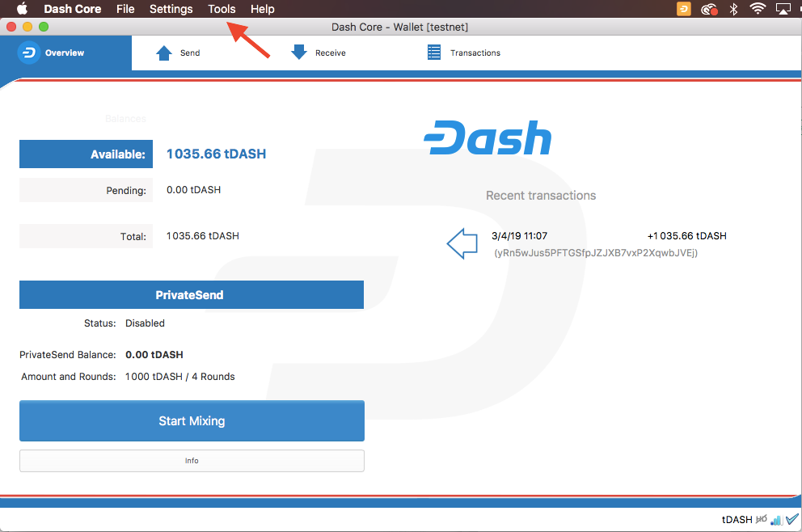Open the Dash Core application menu
The image size is (802, 532).
click(x=73, y=9)
